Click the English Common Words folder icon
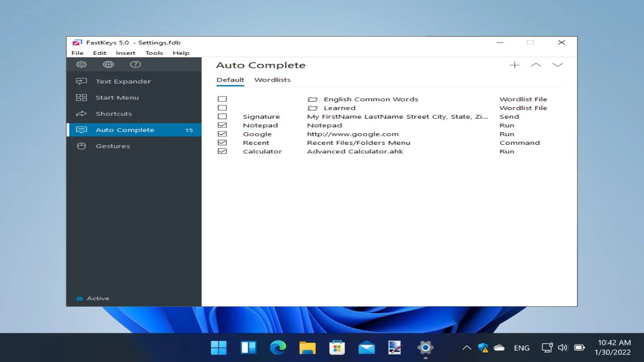This screenshot has width=644, height=362. click(312, 100)
